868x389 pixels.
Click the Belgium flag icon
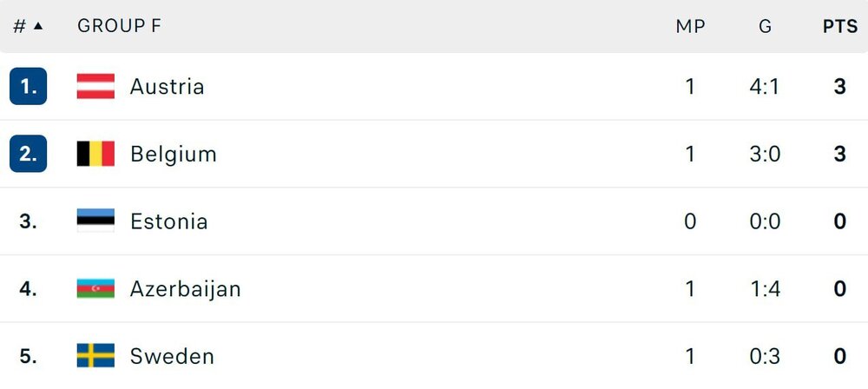click(x=95, y=154)
